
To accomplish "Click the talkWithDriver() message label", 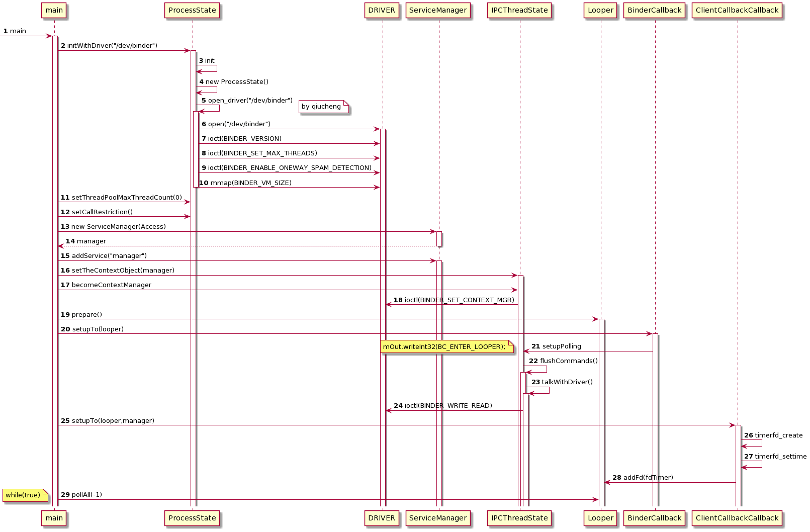I will coord(567,382).
